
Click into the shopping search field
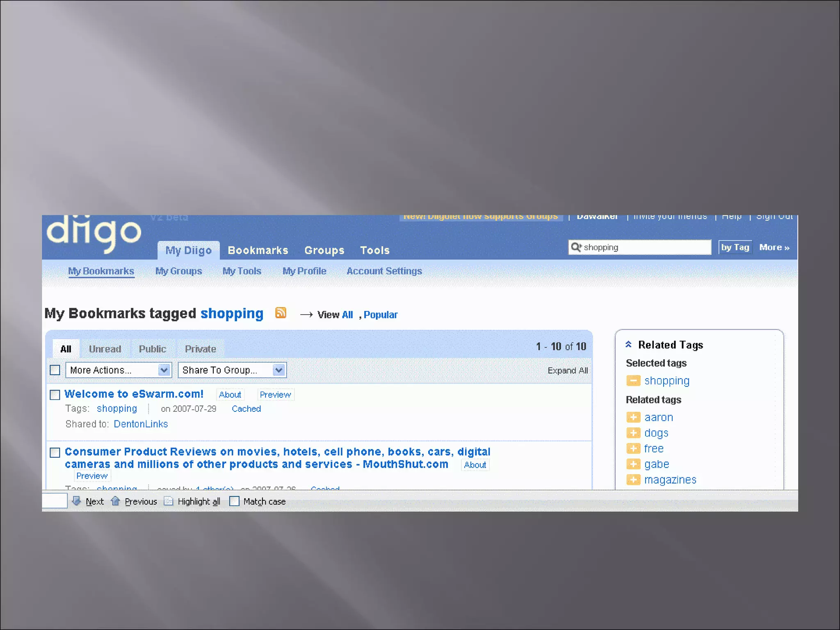tap(645, 247)
